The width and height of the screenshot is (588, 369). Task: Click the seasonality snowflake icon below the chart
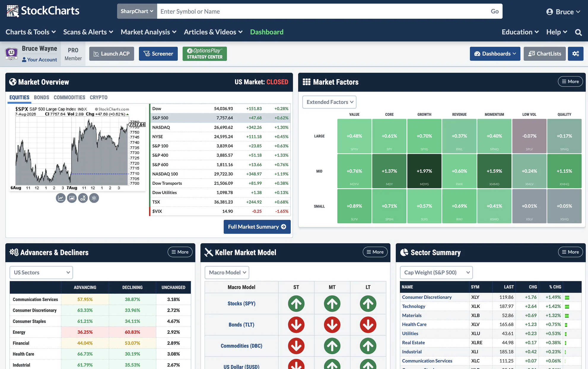94,198
